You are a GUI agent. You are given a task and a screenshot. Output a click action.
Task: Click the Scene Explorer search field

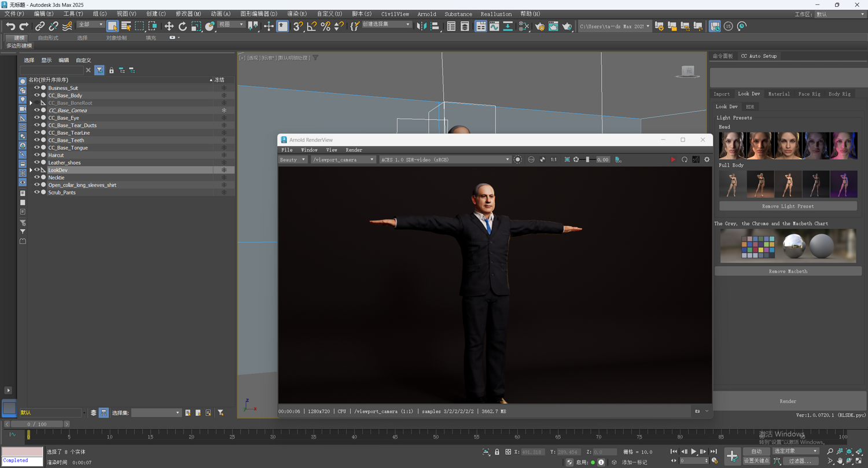click(52, 70)
